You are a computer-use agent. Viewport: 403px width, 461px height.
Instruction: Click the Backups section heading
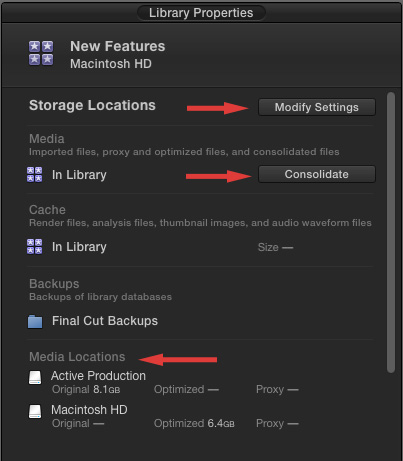coord(54,284)
